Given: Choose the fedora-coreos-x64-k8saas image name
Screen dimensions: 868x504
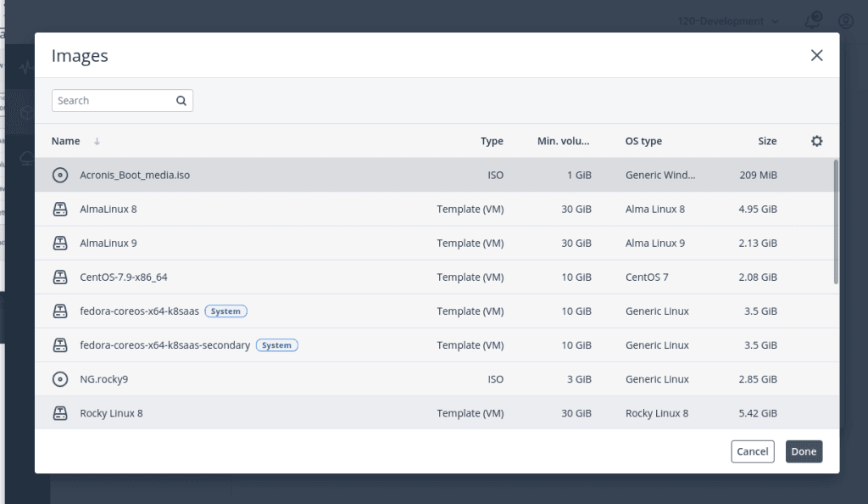Looking at the screenshot, I should (139, 311).
